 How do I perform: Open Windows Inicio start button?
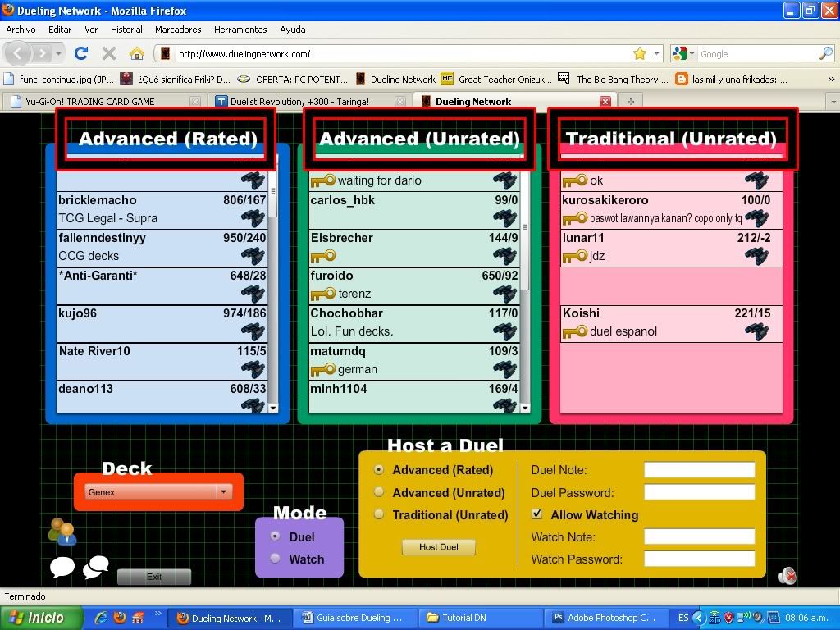tap(42, 618)
